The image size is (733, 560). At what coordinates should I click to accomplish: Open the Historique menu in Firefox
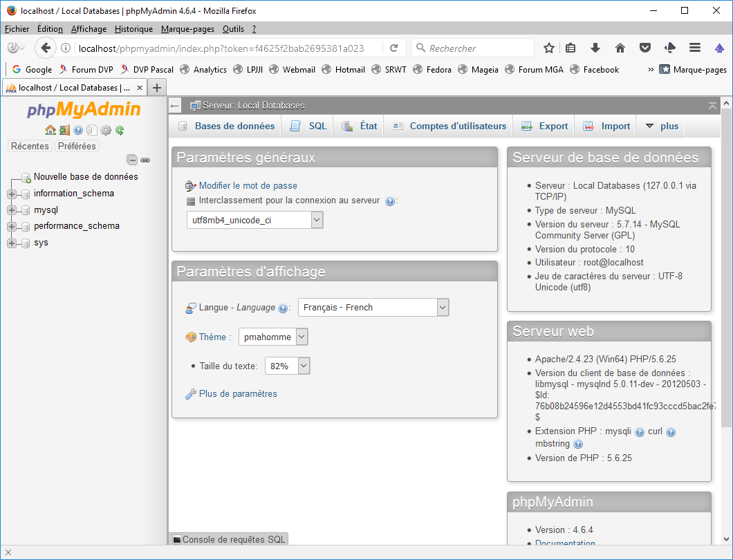click(x=133, y=29)
